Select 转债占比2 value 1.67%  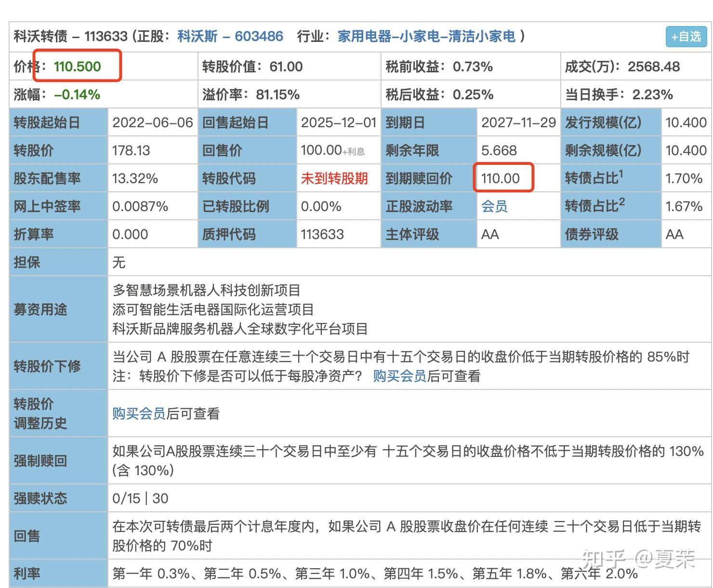point(684,206)
